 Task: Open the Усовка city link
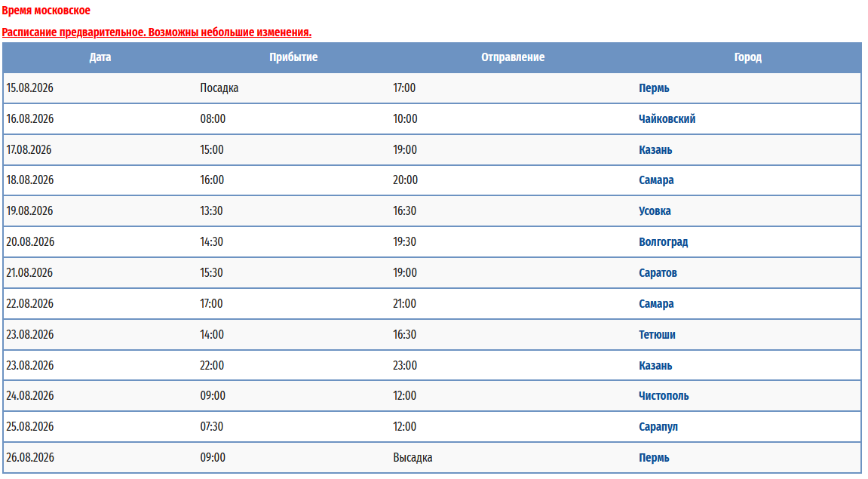tap(655, 211)
